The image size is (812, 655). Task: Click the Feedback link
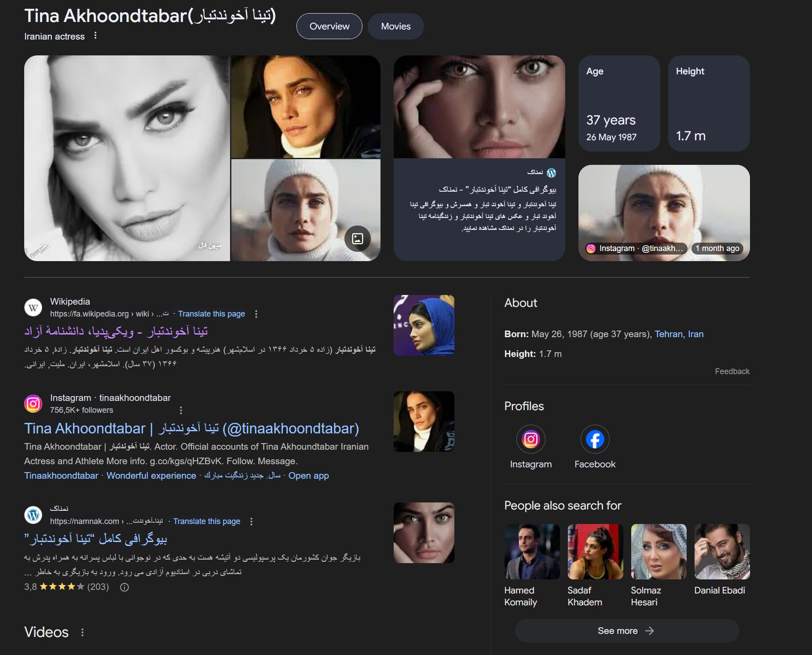tap(732, 371)
